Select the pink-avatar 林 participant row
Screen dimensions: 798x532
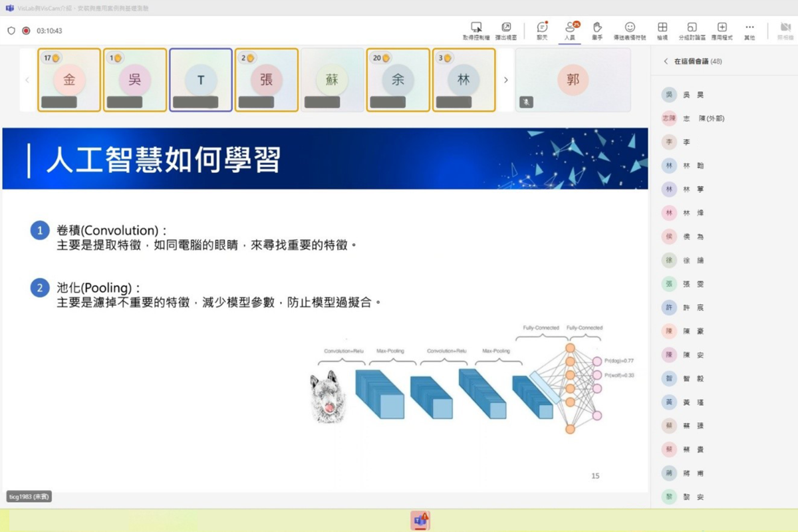tap(724, 213)
